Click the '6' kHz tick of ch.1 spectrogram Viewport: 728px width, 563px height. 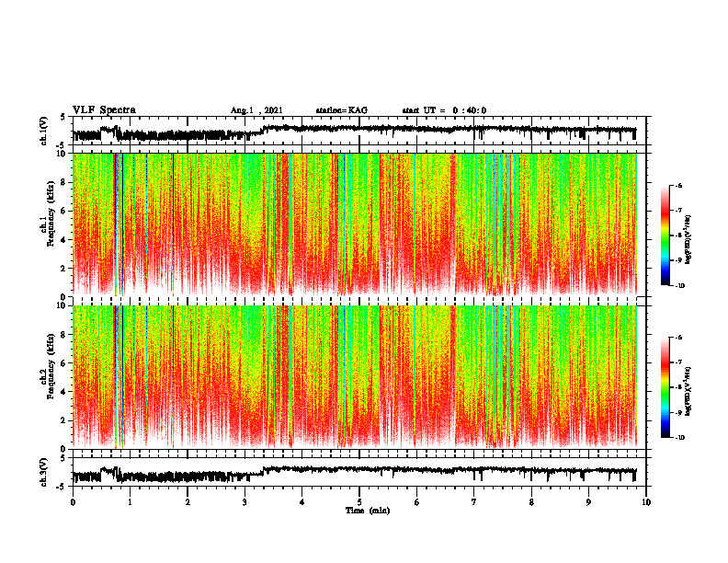(x=64, y=211)
